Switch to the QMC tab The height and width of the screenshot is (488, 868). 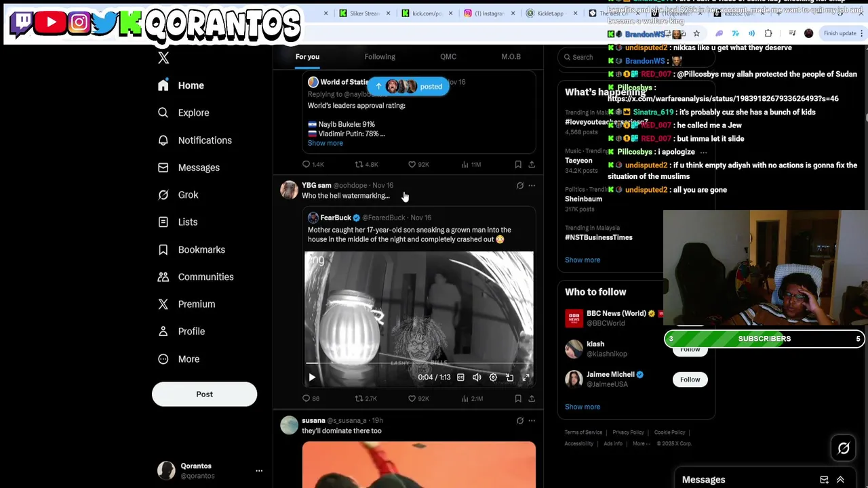448,57
